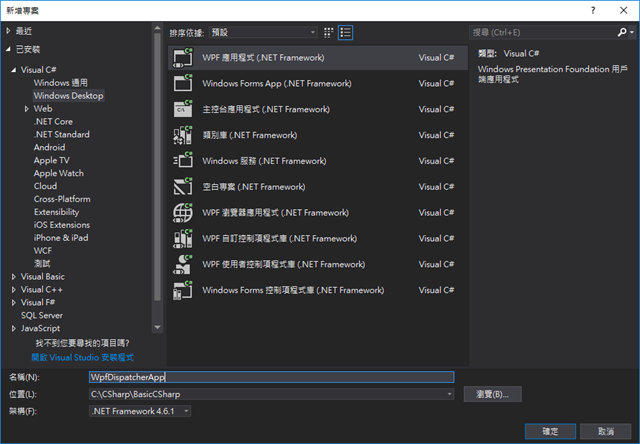Collapse the Installed node

[x=8, y=49]
